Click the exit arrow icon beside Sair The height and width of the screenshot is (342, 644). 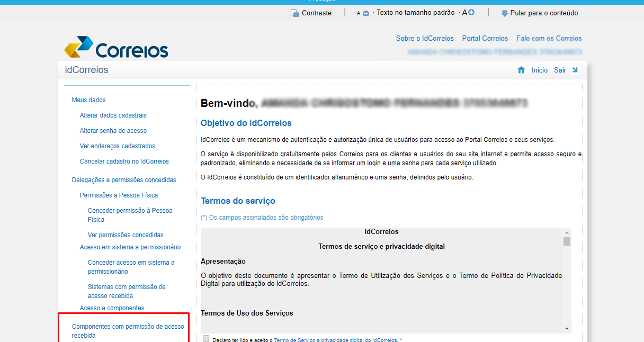(575, 70)
